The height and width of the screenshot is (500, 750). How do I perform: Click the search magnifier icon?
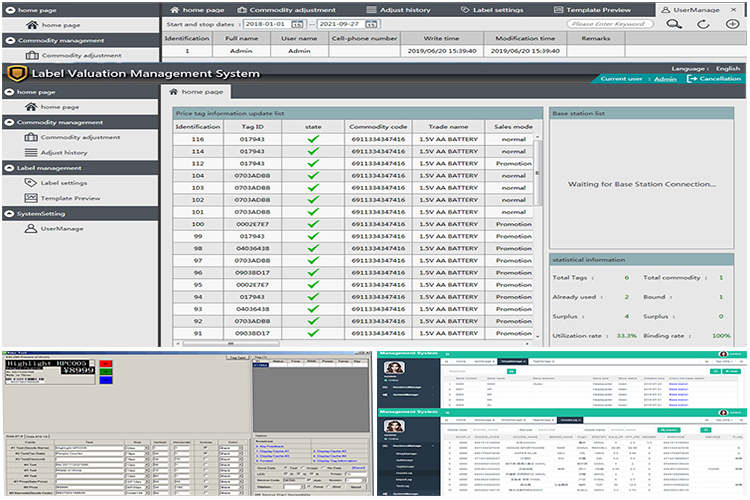675,23
